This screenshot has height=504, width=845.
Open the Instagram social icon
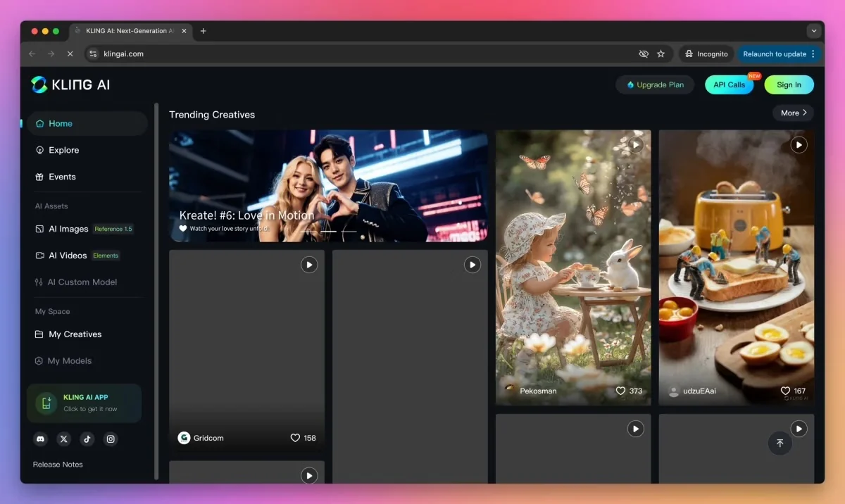click(x=111, y=439)
